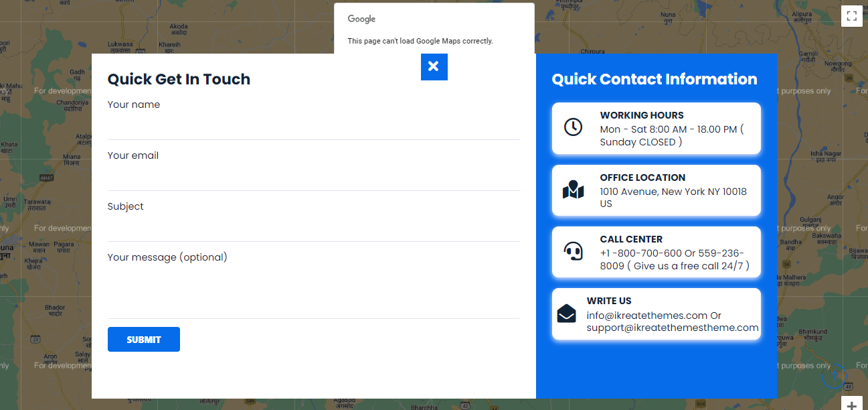Image resolution: width=868 pixels, height=410 pixels.
Task: Focus the Your name input field
Action: (313, 127)
